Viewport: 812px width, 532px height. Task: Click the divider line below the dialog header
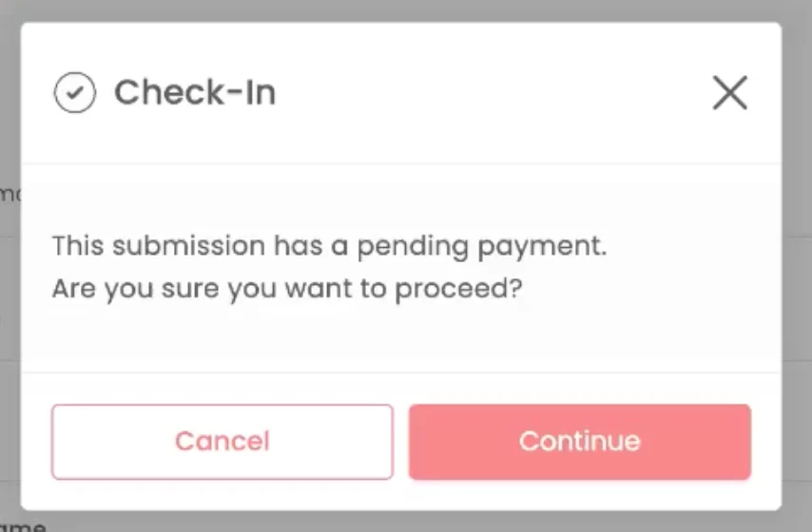click(401, 163)
